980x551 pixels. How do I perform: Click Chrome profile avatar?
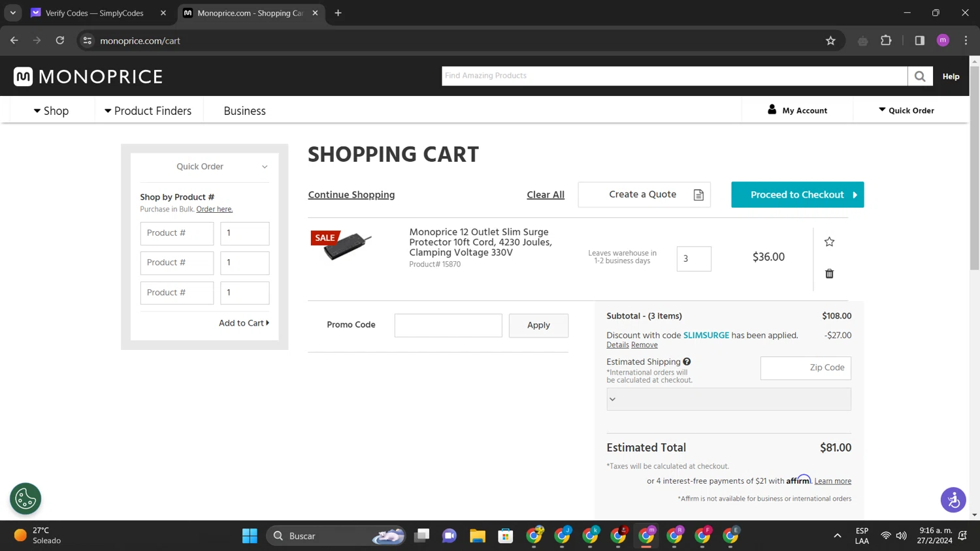click(943, 40)
